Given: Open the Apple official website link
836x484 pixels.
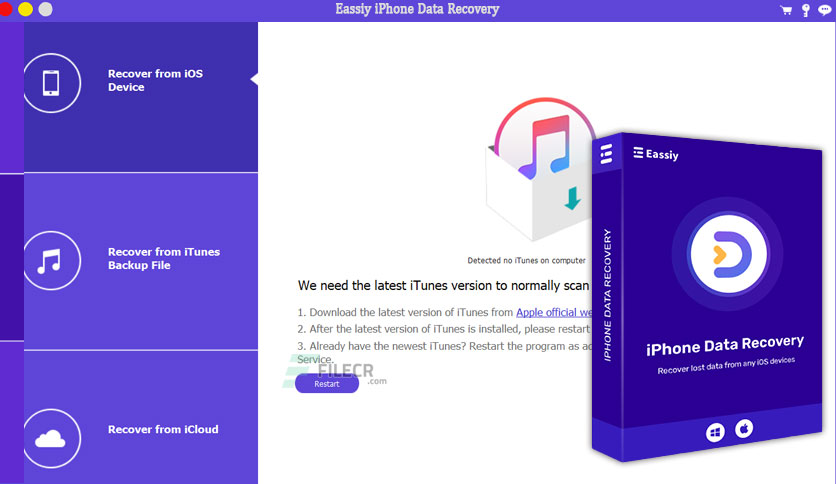Looking at the screenshot, I should click(554, 312).
